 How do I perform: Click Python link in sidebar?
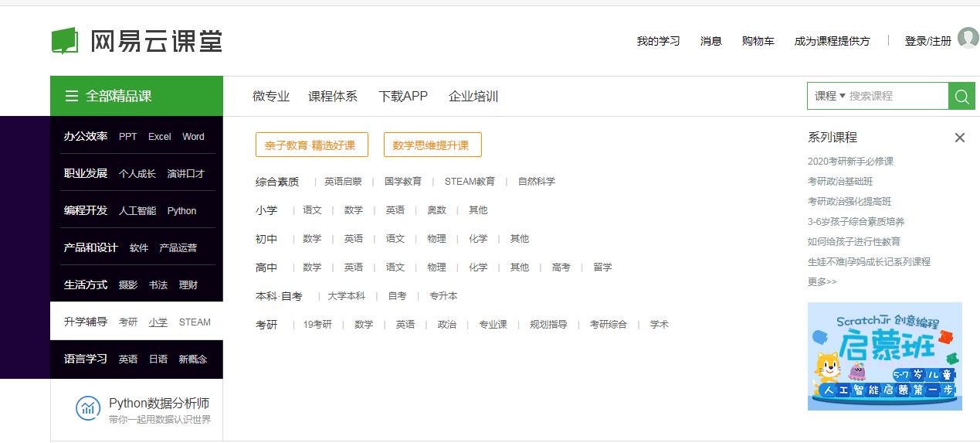[182, 211]
